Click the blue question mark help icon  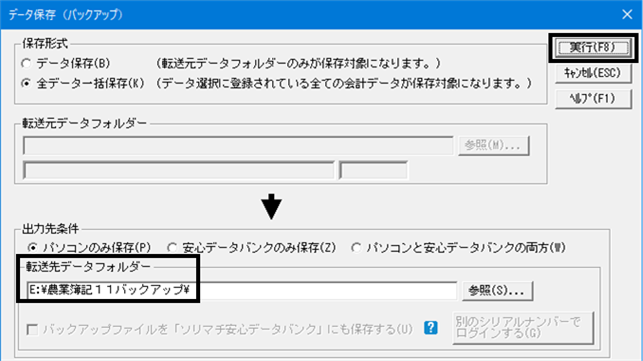pyautogui.click(x=431, y=328)
